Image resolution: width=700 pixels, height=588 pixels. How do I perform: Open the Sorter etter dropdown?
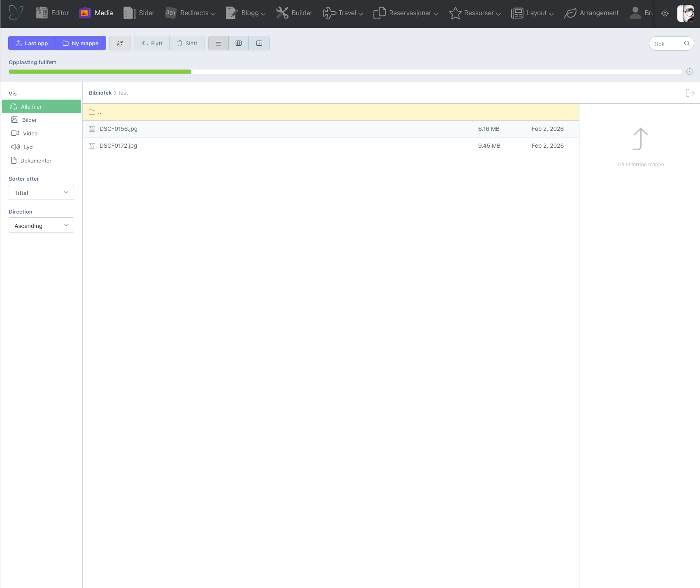(x=41, y=193)
